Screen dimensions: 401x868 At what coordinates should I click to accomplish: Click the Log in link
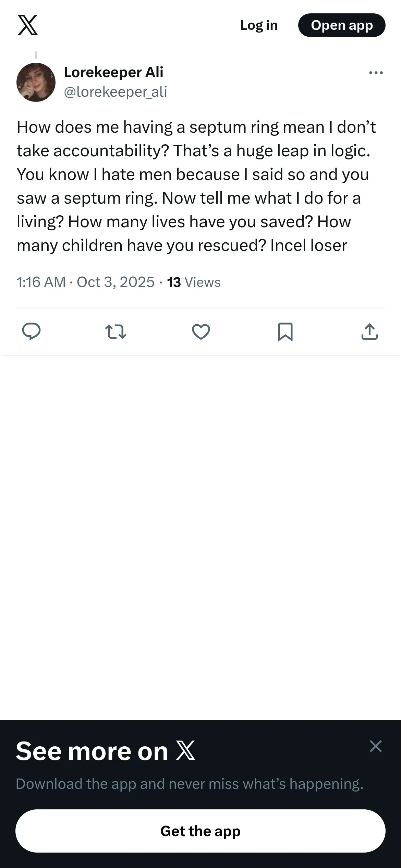(x=259, y=25)
